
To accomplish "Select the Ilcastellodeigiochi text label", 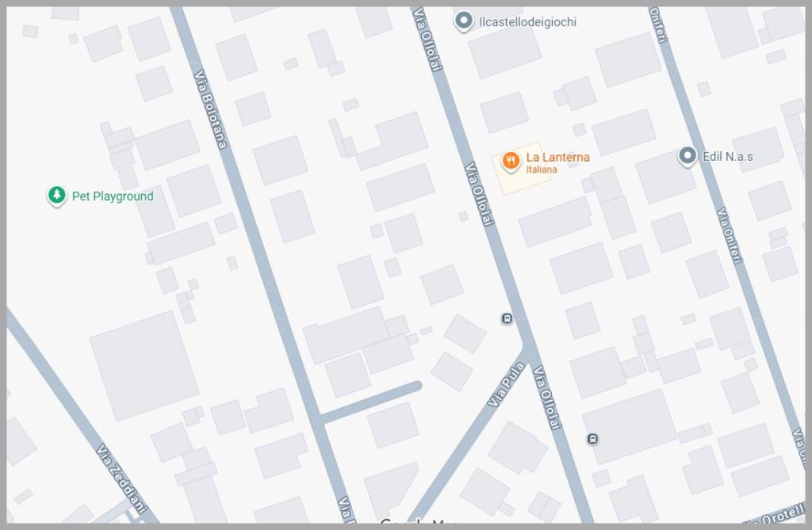I will [x=527, y=21].
